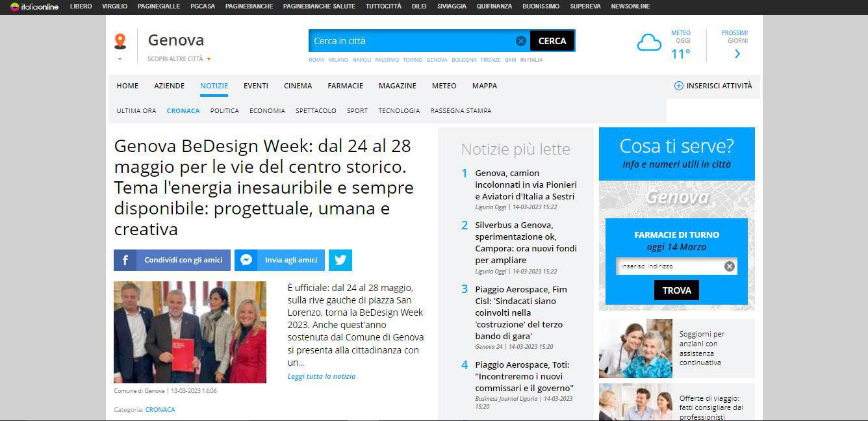
Task: Share the article on Twitter
Action: click(x=340, y=260)
